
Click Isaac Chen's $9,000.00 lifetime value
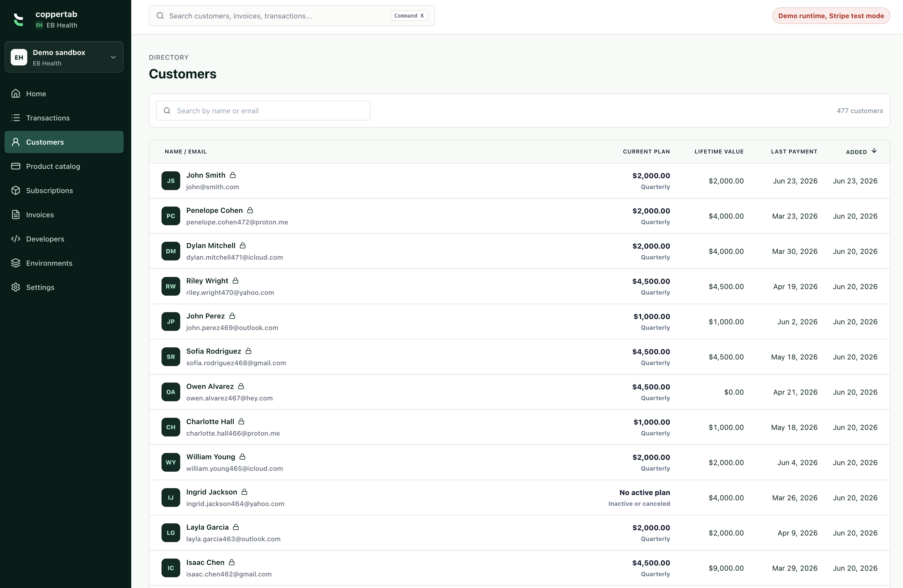point(726,568)
